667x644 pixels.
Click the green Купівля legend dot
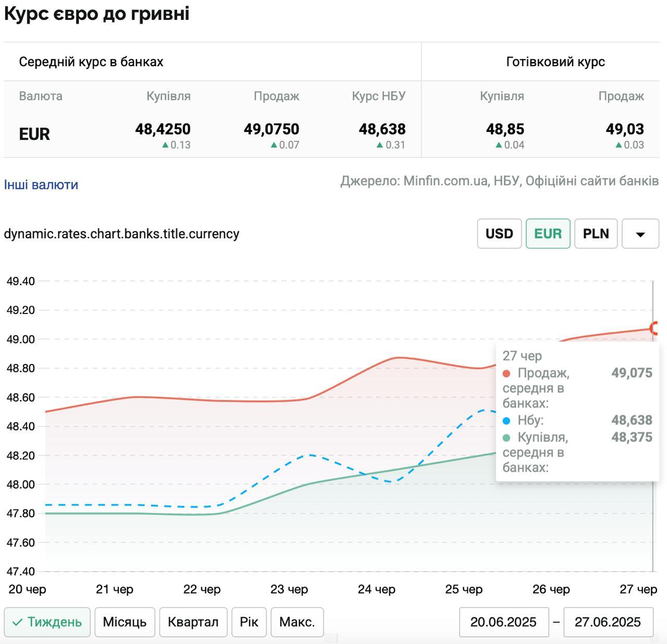507,438
